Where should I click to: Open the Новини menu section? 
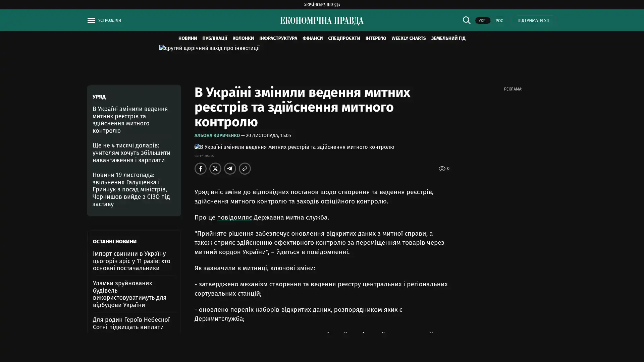tap(187, 38)
